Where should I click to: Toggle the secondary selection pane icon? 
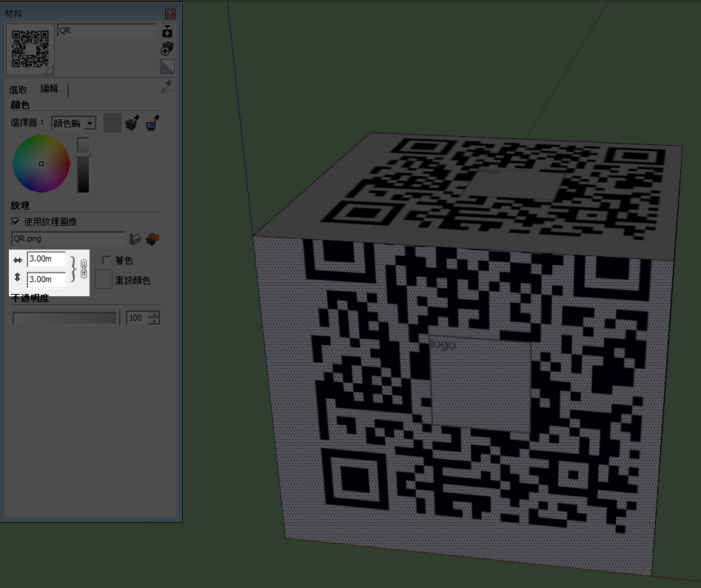[167, 30]
